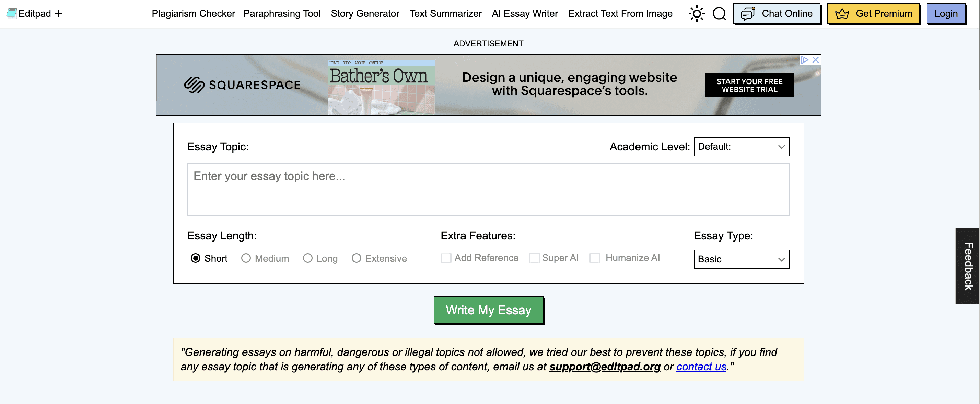Click the search magnifier icon

click(x=719, y=14)
